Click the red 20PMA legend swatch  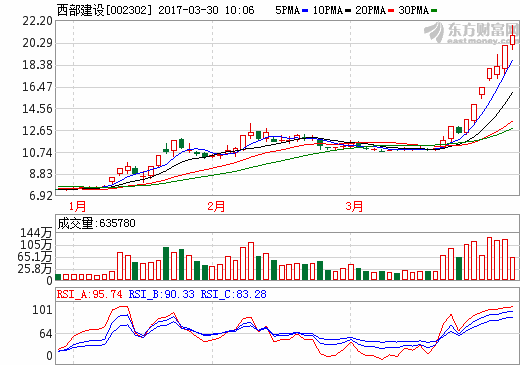[x=391, y=11]
